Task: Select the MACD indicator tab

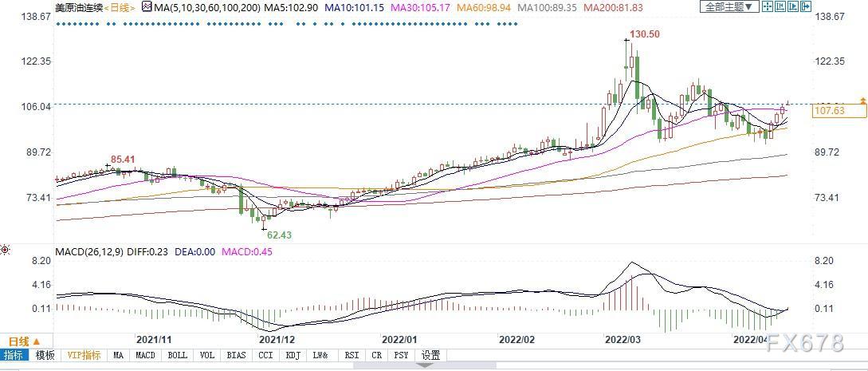Action: 146,356
